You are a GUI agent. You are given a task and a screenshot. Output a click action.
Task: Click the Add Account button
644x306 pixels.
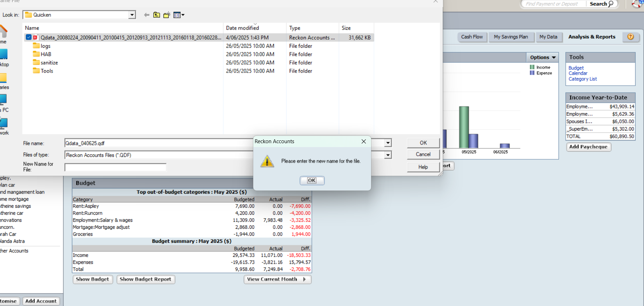(41, 301)
